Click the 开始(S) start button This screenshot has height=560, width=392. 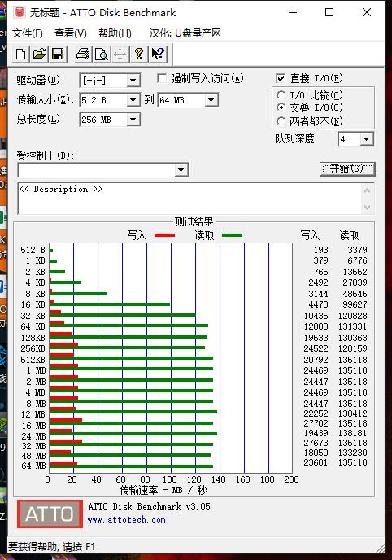coord(347,169)
